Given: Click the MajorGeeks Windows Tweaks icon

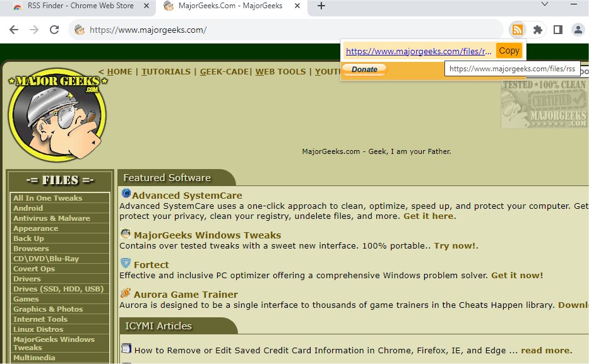Looking at the screenshot, I should [126, 234].
